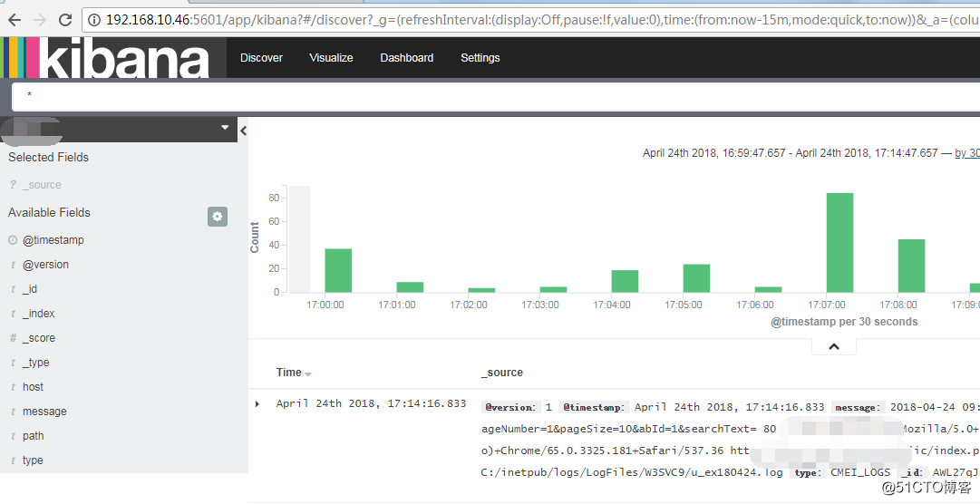Select the message field
980x504 pixels.
(x=44, y=412)
